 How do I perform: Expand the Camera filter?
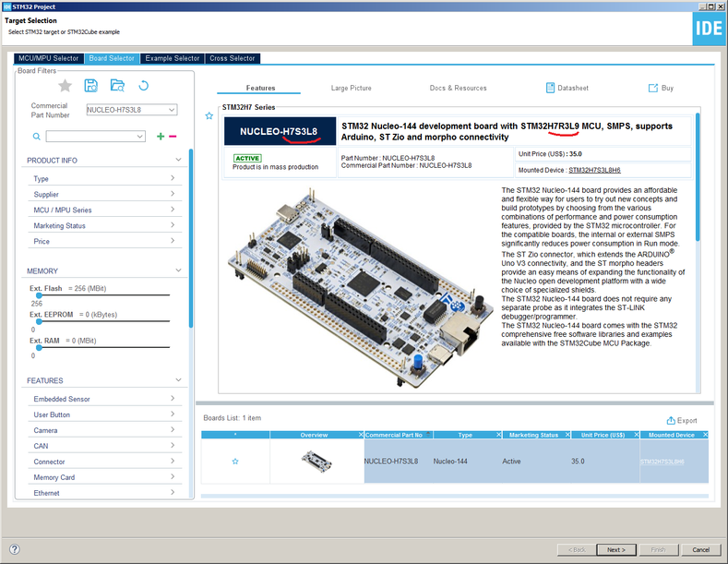[173, 430]
